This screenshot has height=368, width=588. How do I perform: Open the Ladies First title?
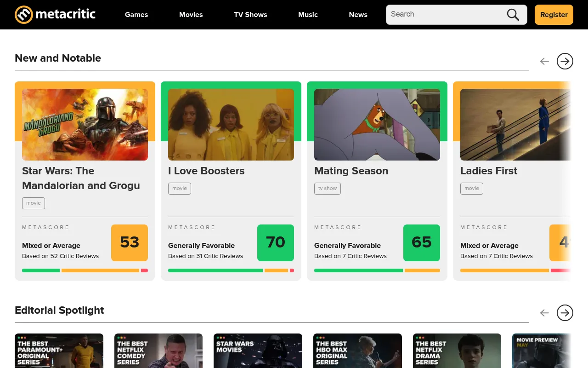coord(489,171)
